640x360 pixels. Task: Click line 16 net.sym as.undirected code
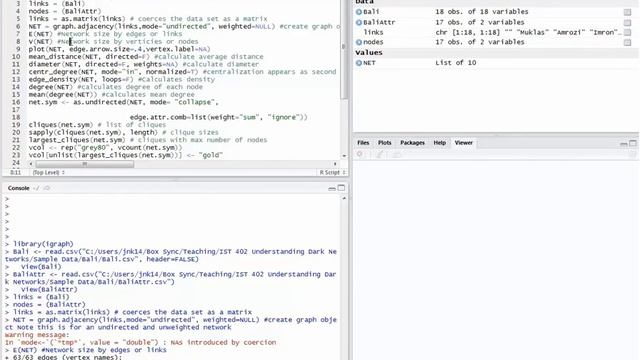(123, 102)
